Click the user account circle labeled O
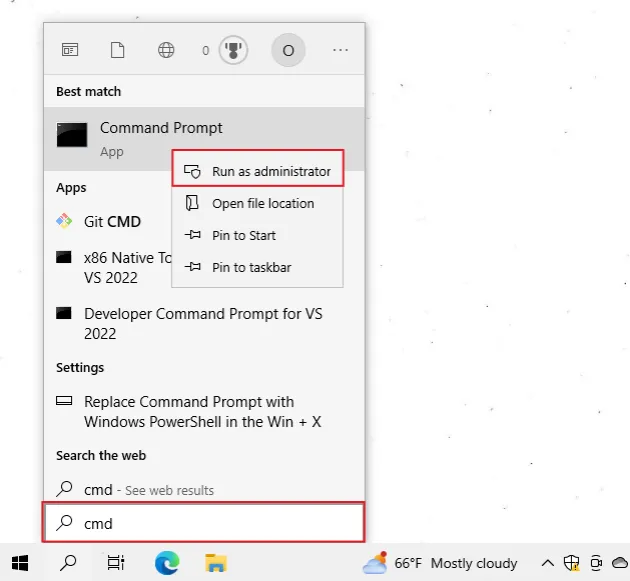Image resolution: width=630 pixels, height=581 pixels. coord(288,50)
